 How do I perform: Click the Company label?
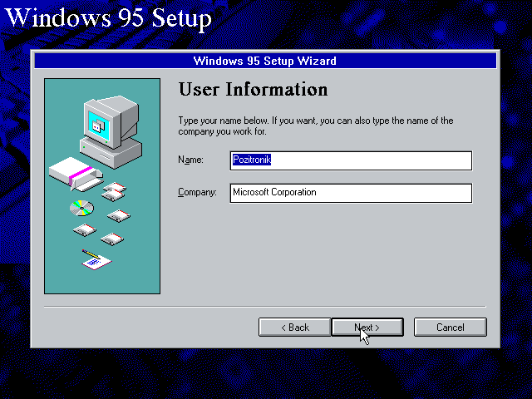coord(197,192)
